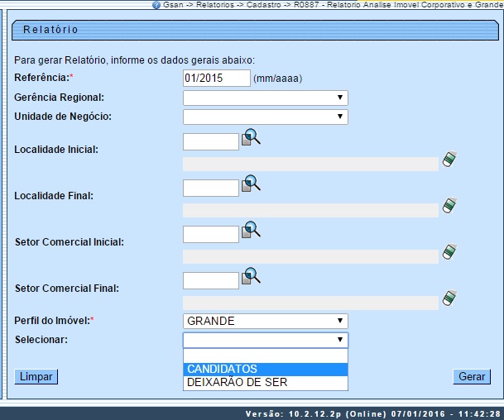Click the Setor Comercial Final description field
504x420 pixels.
311,303
